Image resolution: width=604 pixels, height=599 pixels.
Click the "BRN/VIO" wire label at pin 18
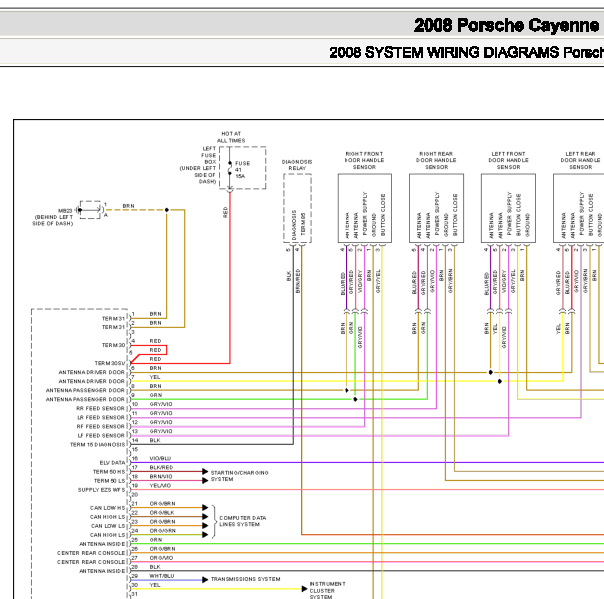[x=161, y=477]
